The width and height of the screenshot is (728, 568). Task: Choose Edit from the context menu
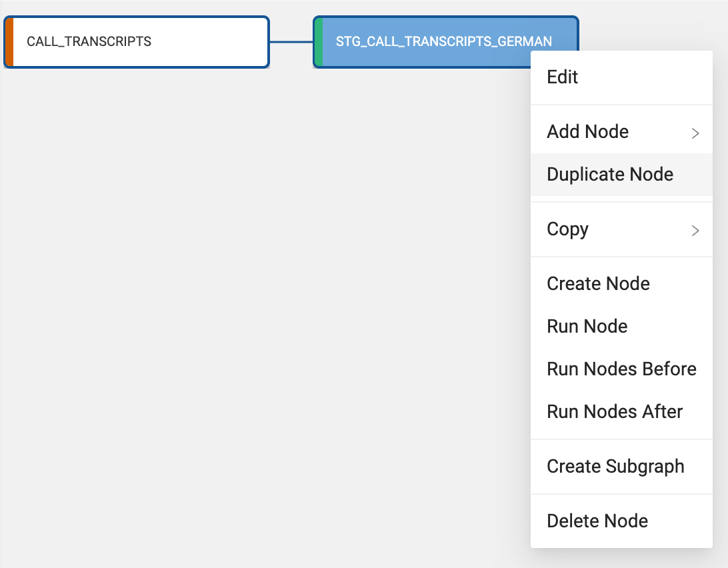pos(563,77)
